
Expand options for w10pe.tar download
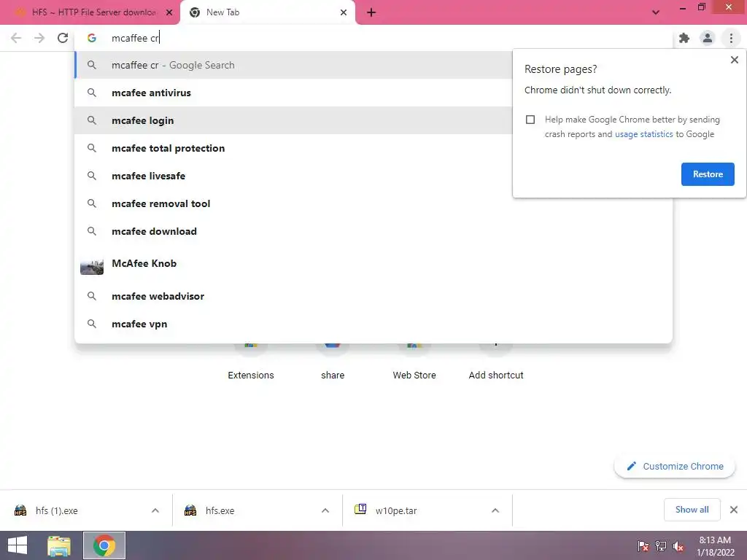click(495, 510)
